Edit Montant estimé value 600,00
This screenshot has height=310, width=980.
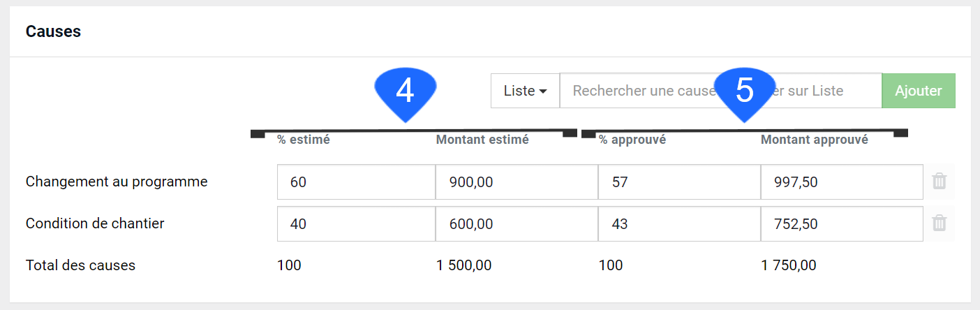pos(517,224)
